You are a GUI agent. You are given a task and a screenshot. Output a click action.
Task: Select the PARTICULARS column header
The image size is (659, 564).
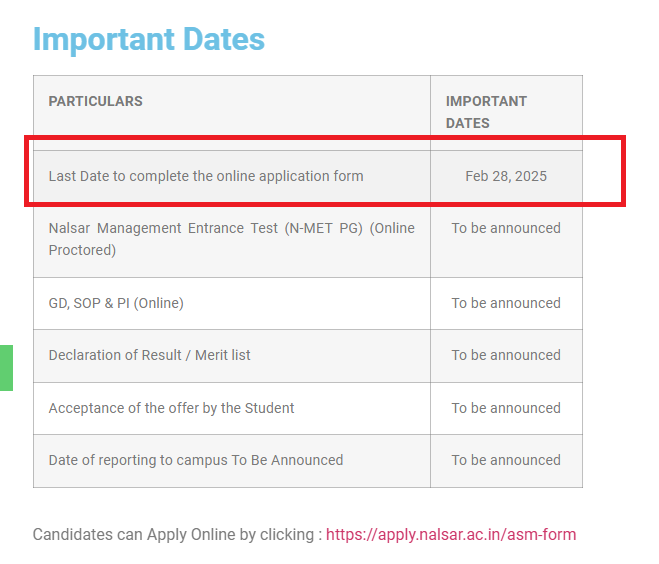click(x=95, y=101)
